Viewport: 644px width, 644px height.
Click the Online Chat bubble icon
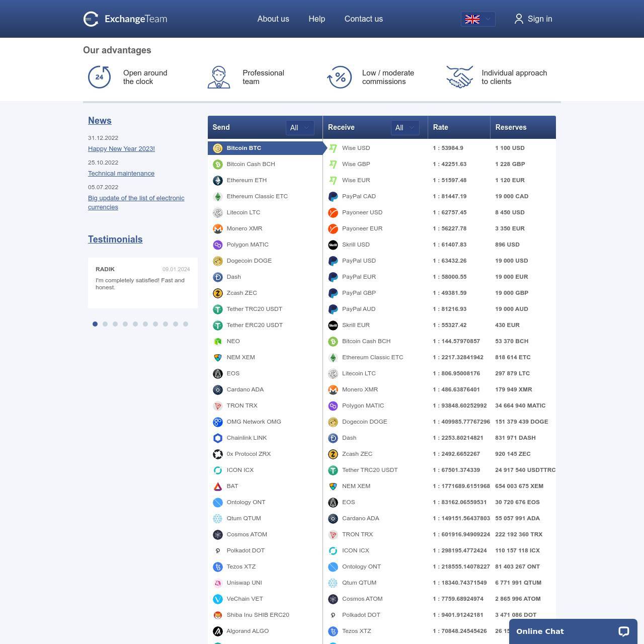point(624,631)
